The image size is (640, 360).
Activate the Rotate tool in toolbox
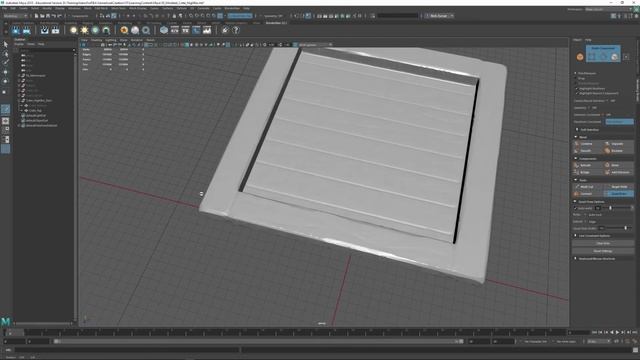click(x=6, y=81)
